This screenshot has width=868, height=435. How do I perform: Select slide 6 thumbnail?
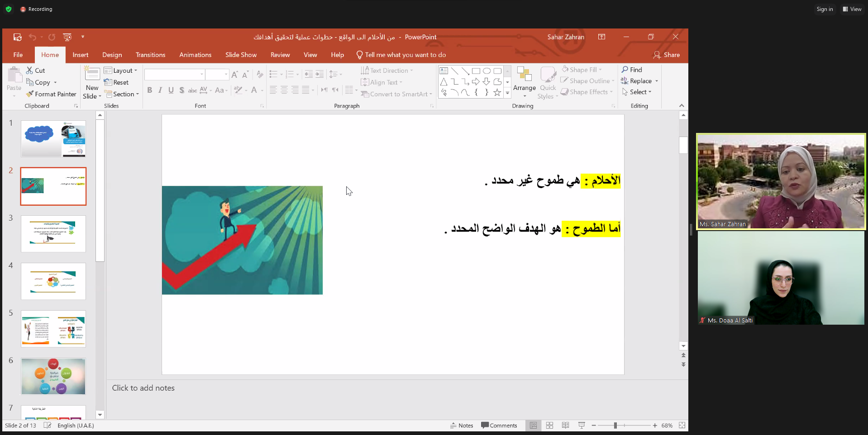(x=53, y=376)
